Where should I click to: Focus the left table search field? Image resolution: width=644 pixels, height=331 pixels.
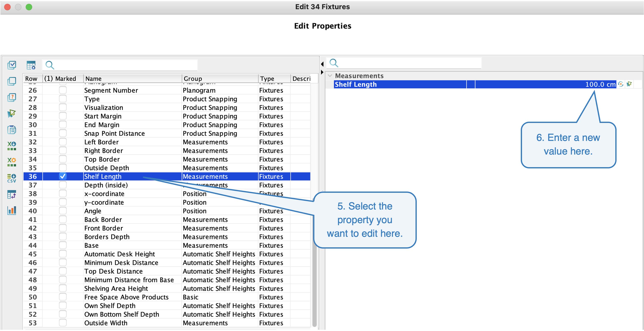tap(120, 65)
